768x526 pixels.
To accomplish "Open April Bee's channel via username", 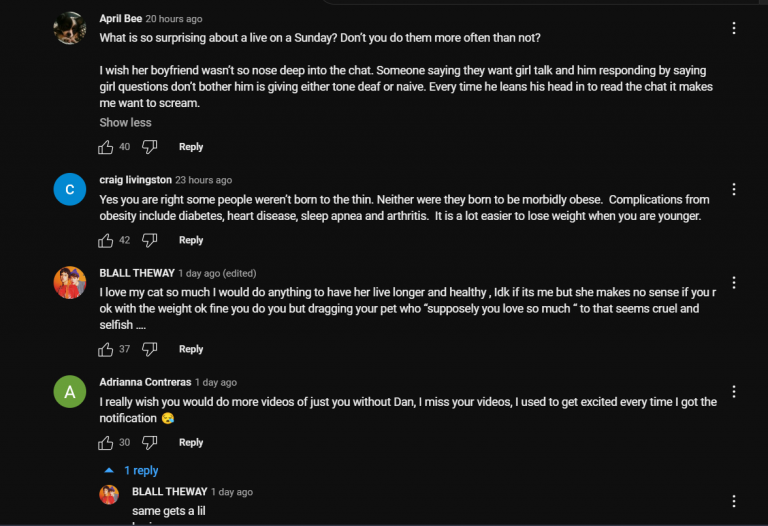I will pyautogui.click(x=120, y=19).
